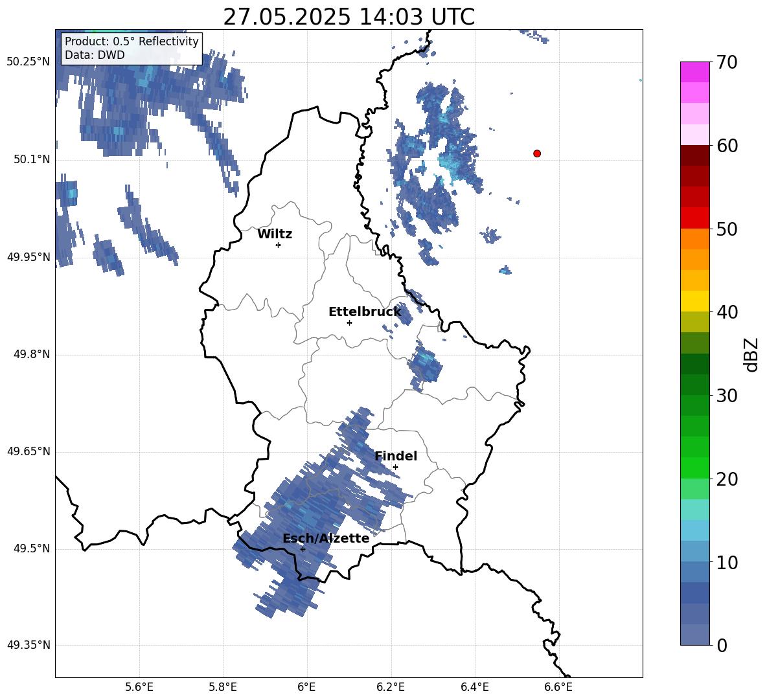The width and height of the screenshot is (767, 700).
Task: Click the Data: DWD label
Action: [95, 55]
